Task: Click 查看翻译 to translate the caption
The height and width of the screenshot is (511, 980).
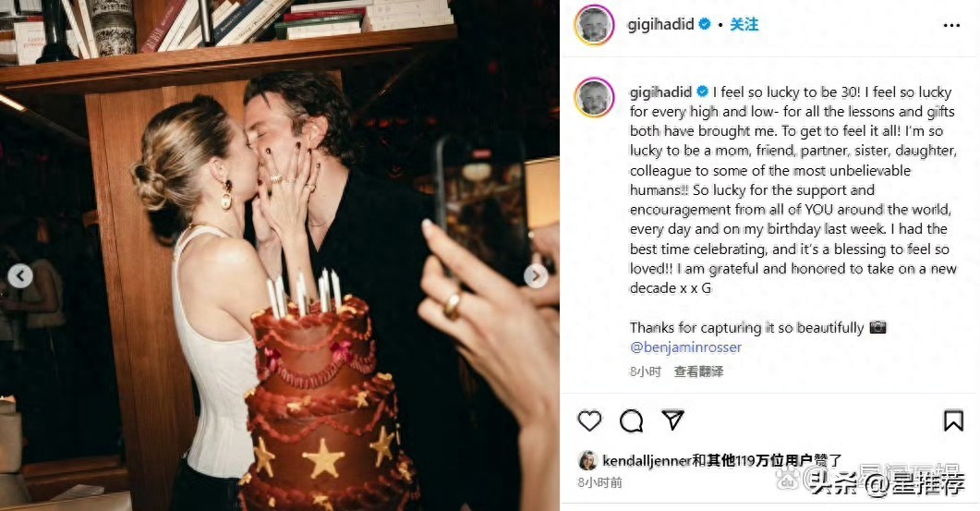Action: [699, 371]
